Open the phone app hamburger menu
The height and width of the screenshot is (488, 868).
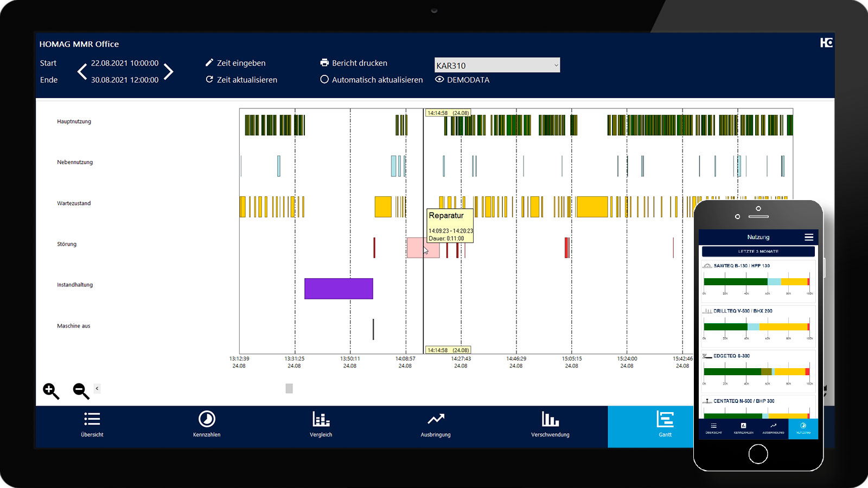[808, 237]
